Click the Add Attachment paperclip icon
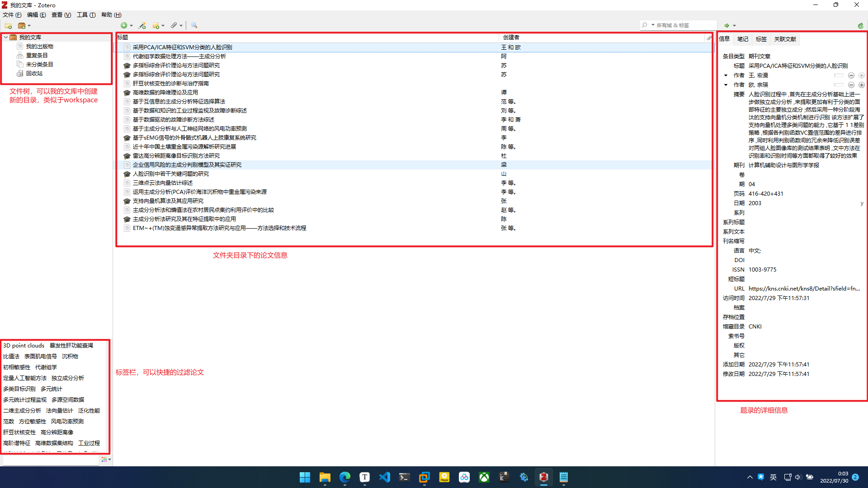Screen dimensions: 868x488 (174, 26)
